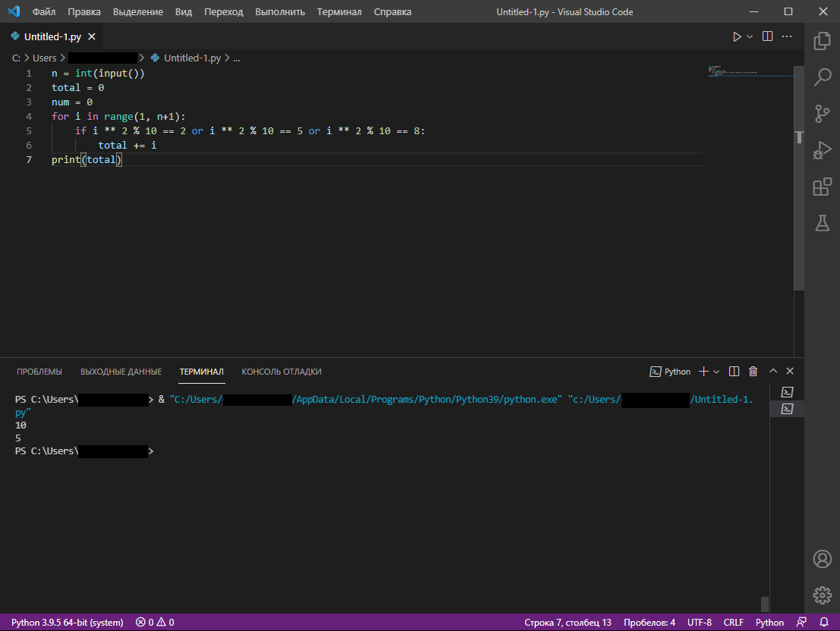Split the editor with the split icon

tap(767, 36)
